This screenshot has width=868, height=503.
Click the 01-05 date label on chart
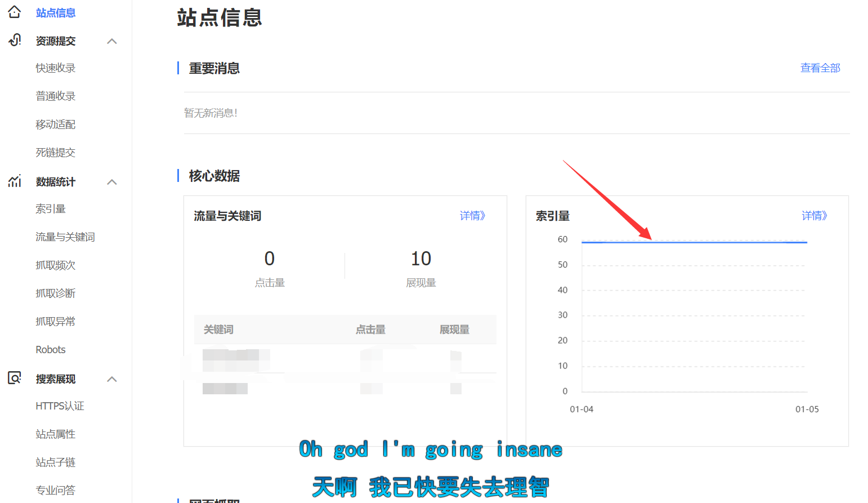(x=807, y=409)
